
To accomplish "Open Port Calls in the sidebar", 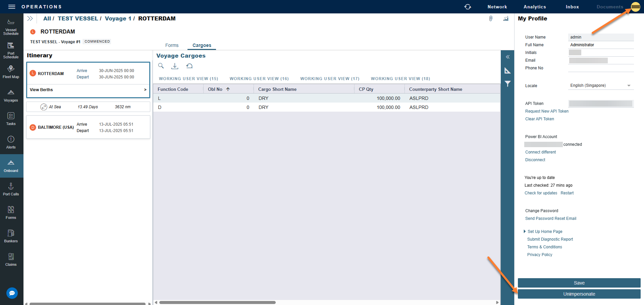I will [x=11, y=190].
